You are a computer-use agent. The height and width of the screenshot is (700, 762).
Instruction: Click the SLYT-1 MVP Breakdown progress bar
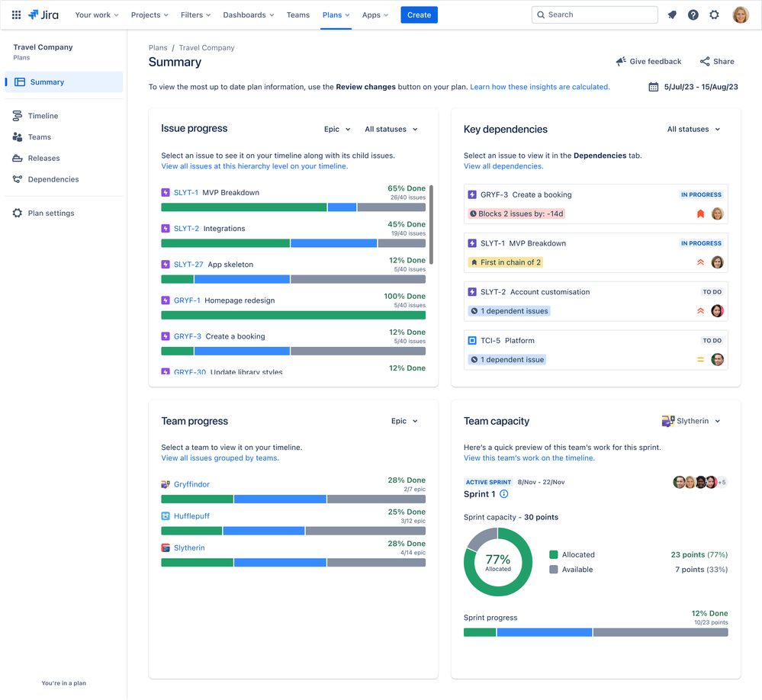coord(293,207)
